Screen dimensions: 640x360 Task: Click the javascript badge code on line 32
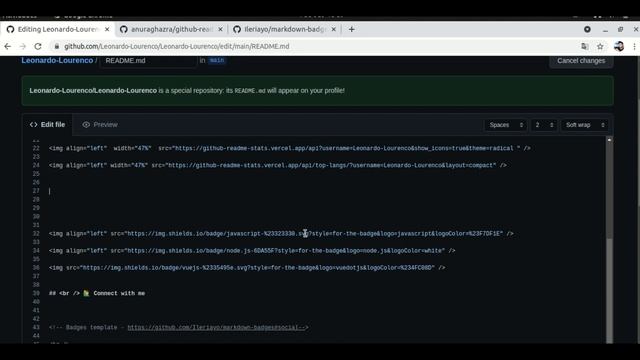281,234
